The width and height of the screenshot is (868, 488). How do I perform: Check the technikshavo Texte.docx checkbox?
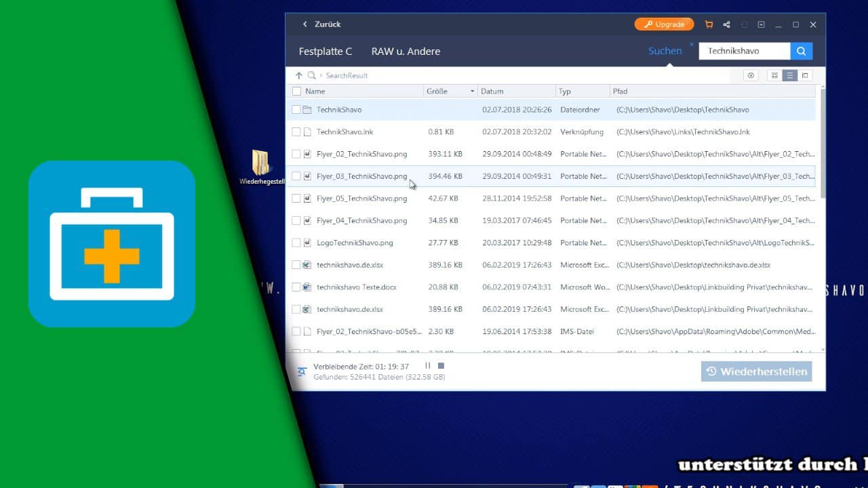(296, 287)
